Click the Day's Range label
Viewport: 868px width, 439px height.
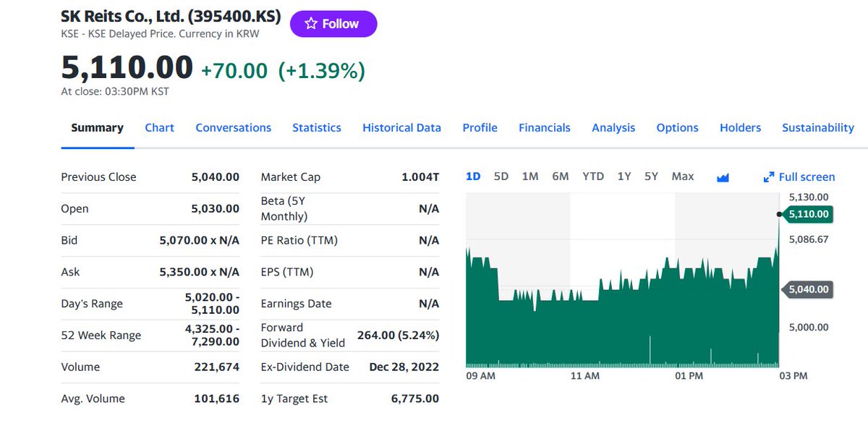point(92,304)
